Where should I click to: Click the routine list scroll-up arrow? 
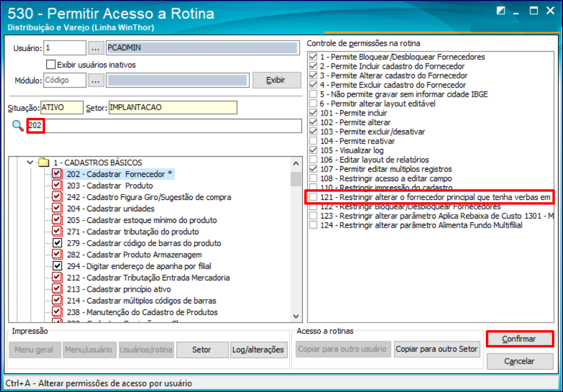pyautogui.click(x=296, y=163)
